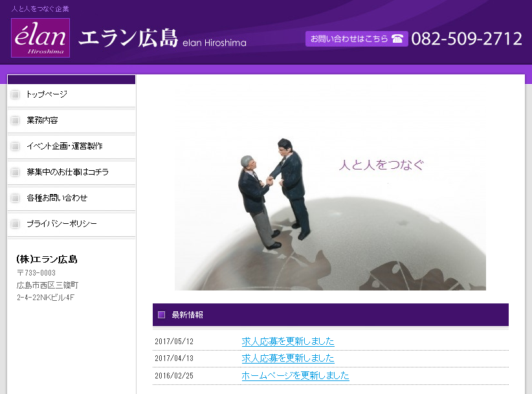Click the purple square icon beside 最新情報
Screen dimensions: 532x394
(162, 314)
